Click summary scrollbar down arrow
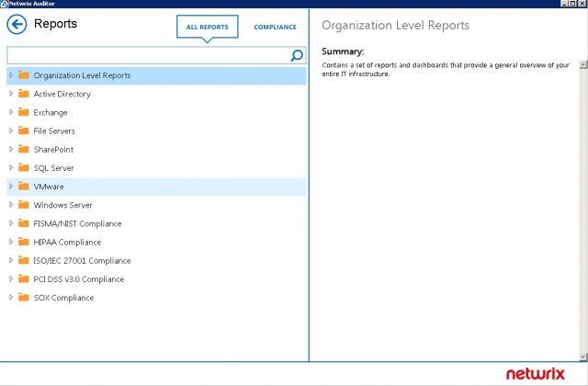This screenshot has width=588, height=386. (583, 357)
